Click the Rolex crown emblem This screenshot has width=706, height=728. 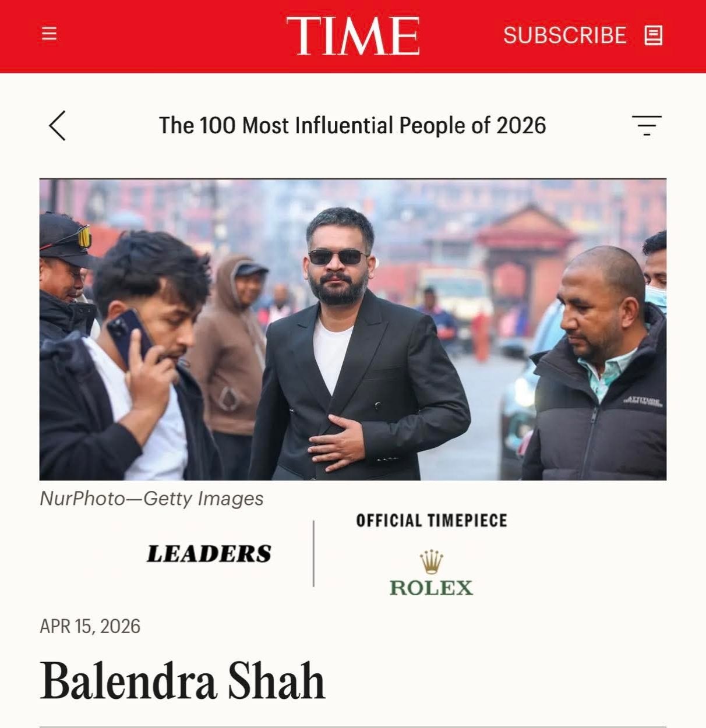[431, 561]
